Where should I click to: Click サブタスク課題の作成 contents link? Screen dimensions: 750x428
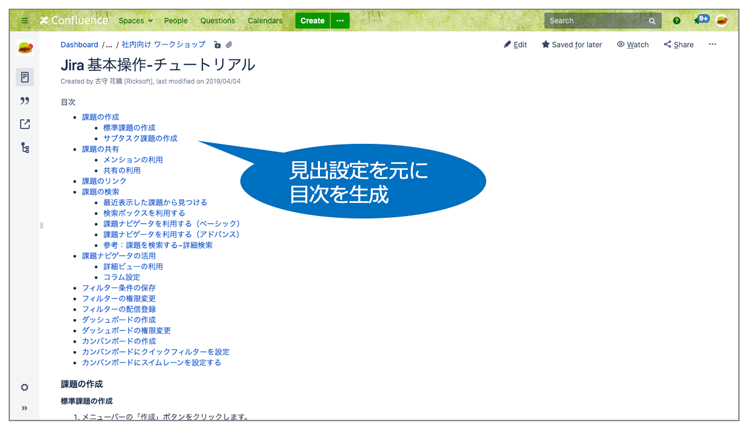(140, 138)
